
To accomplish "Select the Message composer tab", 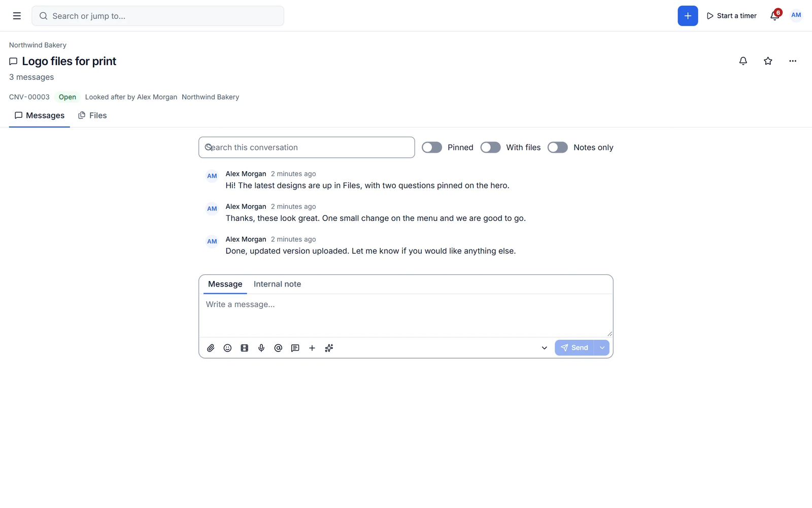I will point(225,284).
